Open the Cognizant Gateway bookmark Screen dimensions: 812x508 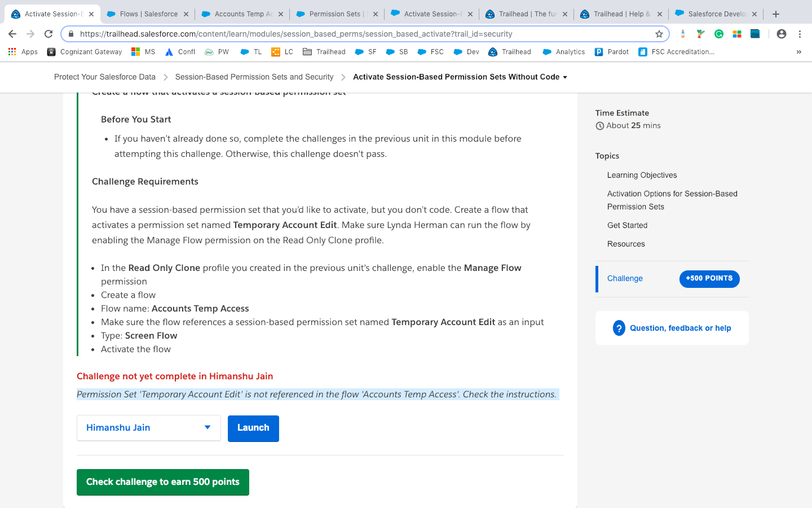pyautogui.click(x=84, y=52)
